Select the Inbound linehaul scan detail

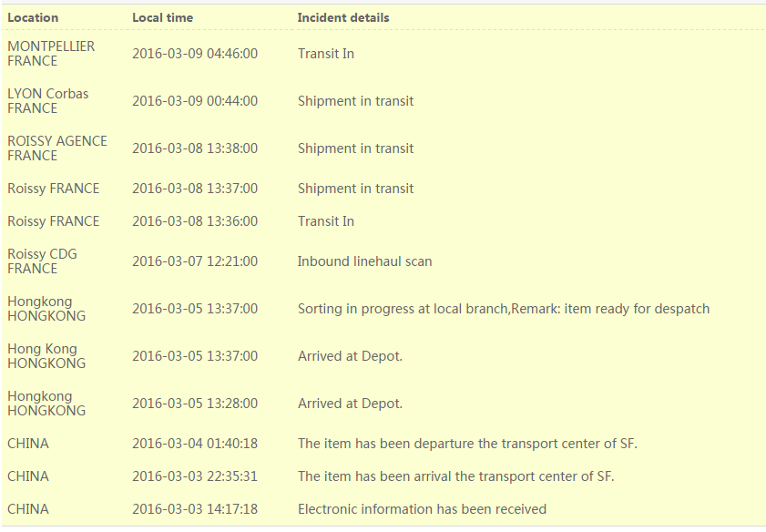click(x=364, y=261)
